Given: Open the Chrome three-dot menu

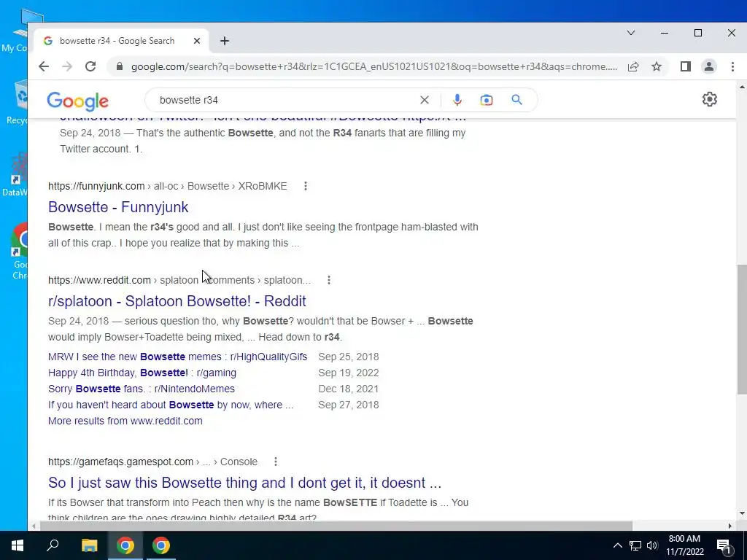Looking at the screenshot, I should pos(732,66).
